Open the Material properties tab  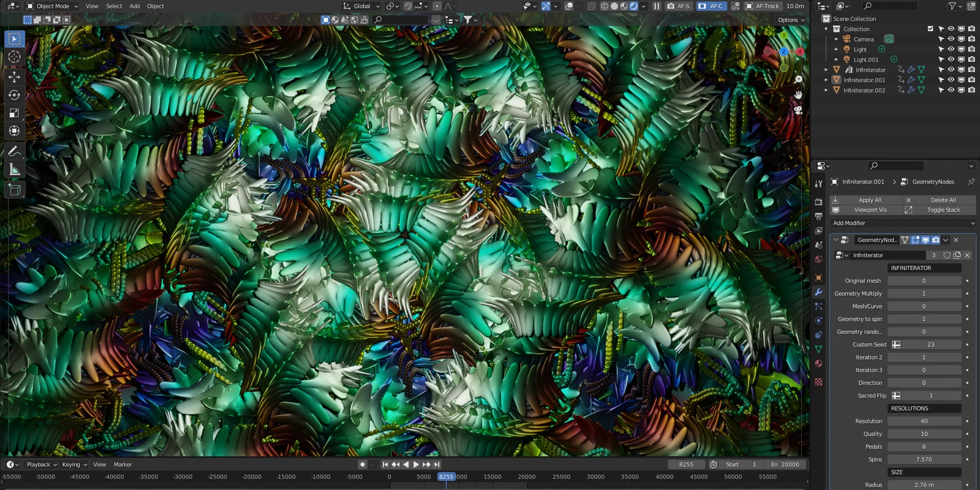[818, 363]
